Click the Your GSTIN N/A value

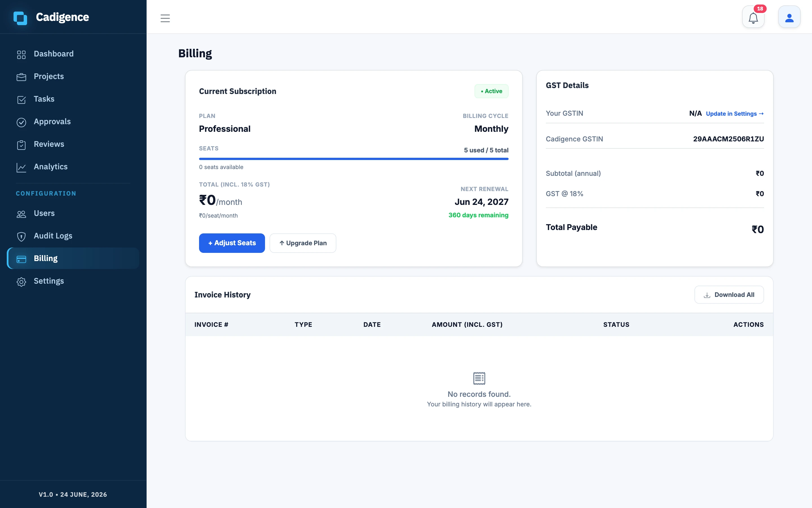pyautogui.click(x=695, y=113)
